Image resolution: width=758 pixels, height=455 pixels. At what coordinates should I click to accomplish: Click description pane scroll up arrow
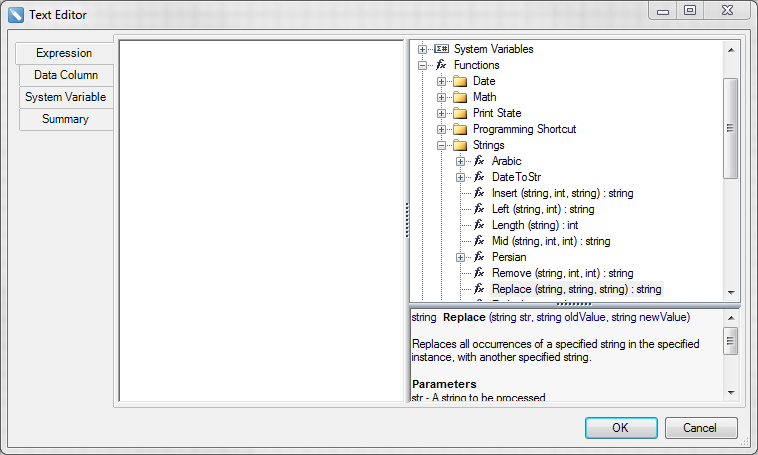(730, 318)
